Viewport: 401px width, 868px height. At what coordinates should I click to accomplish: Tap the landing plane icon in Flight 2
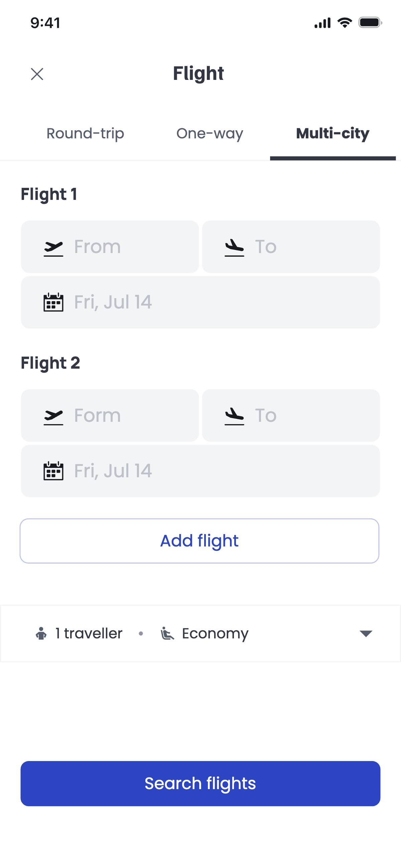[x=234, y=416]
